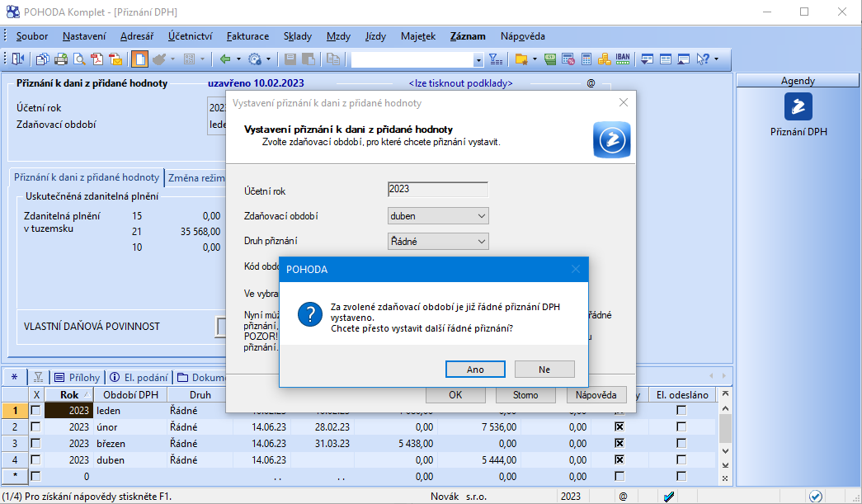
Task: Click the Účetní rok field showing 2023
Action: pyautogui.click(x=438, y=189)
